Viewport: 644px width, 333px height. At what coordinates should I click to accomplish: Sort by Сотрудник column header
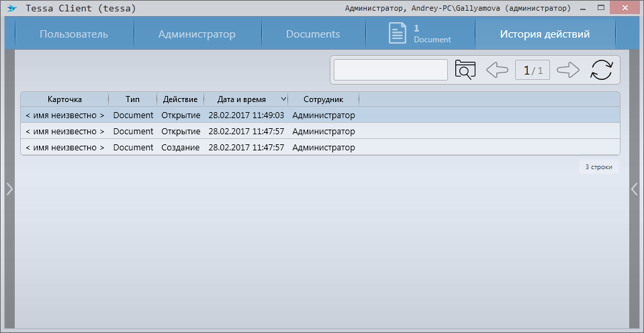[323, 99]
